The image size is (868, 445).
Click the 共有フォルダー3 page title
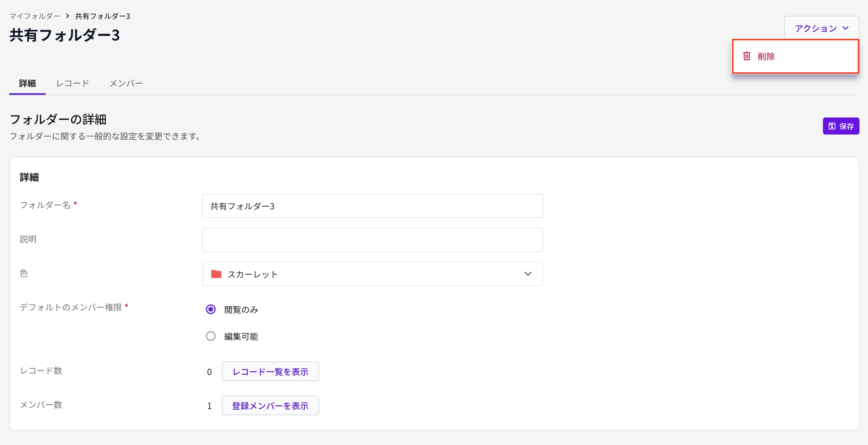click(x=65, y=35)
